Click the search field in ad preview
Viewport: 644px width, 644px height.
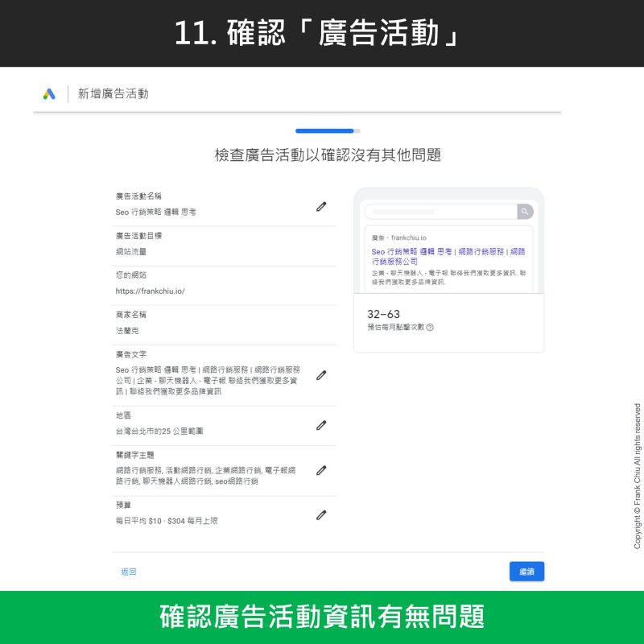(x=440, y=212)
